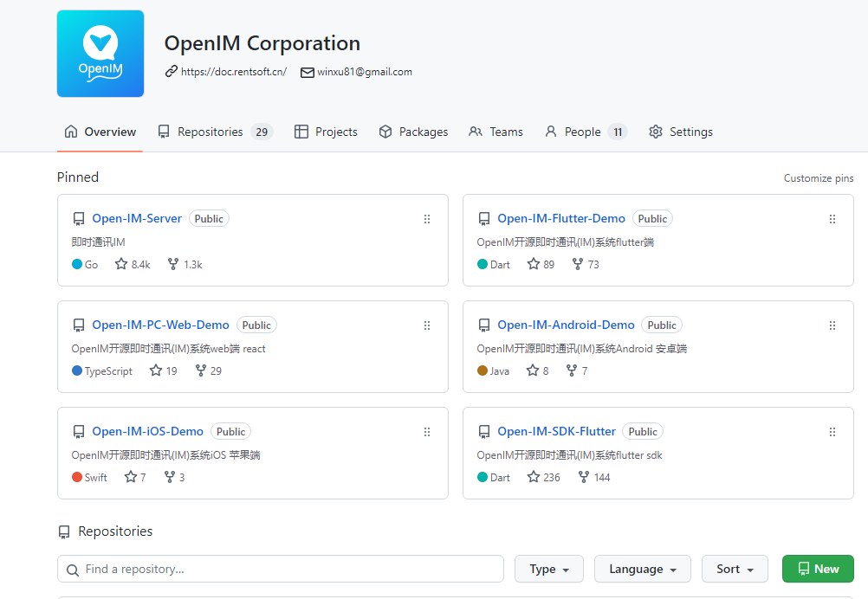This screenshot has width=868, height=599.
Task: View 19 stars of Open-IM-PC-Web-Demo
Action: click(164, 370)
